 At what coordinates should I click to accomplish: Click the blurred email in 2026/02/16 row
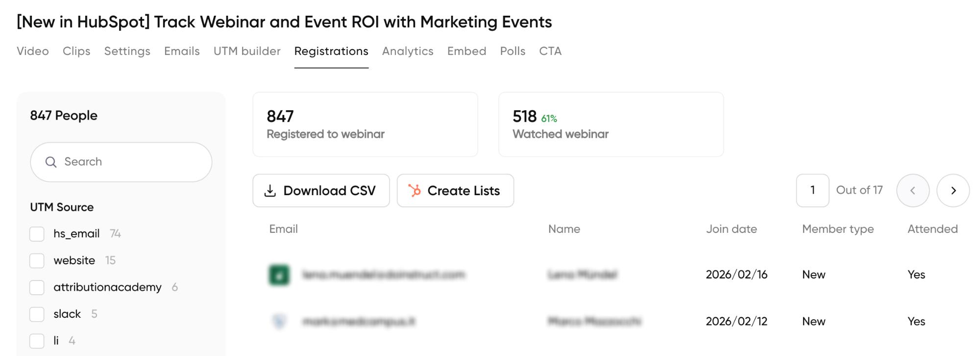click(384, 275)
